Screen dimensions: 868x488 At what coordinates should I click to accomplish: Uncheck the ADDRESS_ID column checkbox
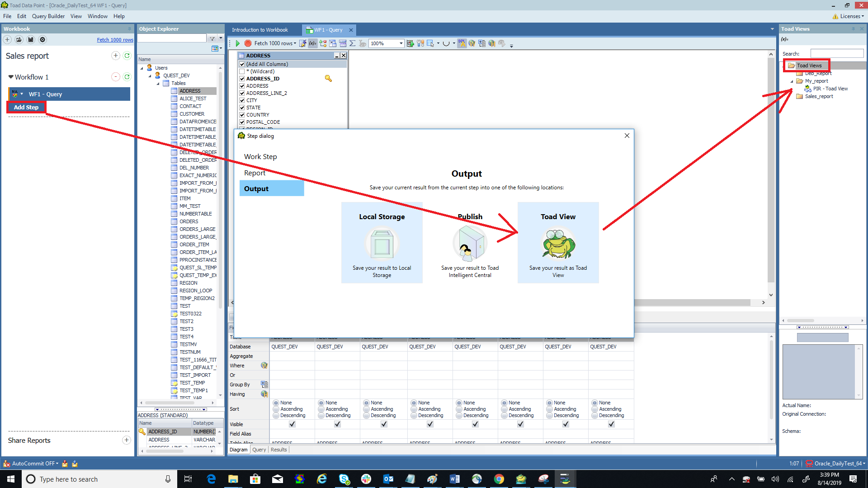point(242,79)
